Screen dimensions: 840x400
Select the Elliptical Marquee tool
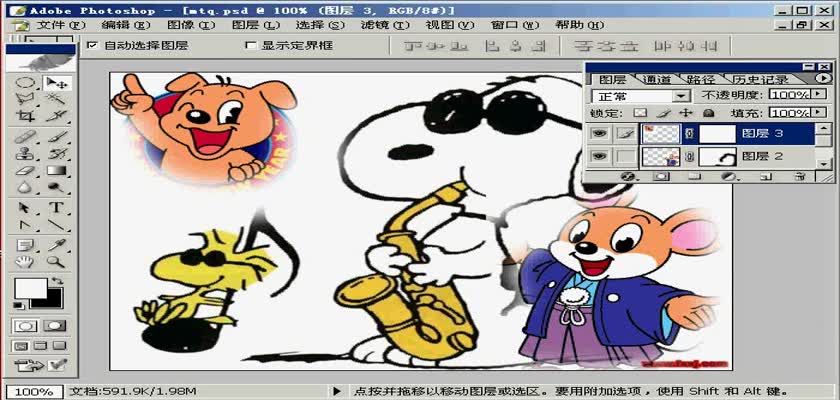[25, 83]
